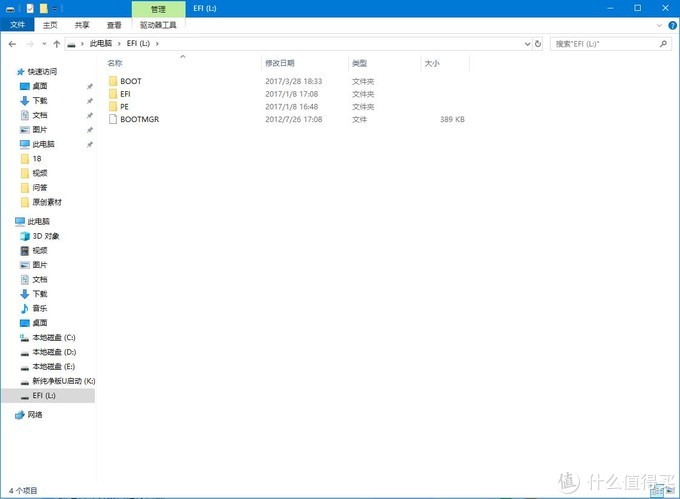This screenshot has height=499, width=680.
Task: Select the PE folder icon
Action: pyautogui.click(x=113, y=106)
